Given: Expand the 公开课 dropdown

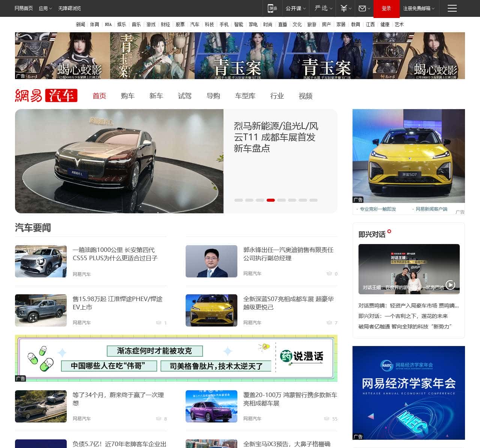Looking at the screenshot, I should (x=295, y=8).
